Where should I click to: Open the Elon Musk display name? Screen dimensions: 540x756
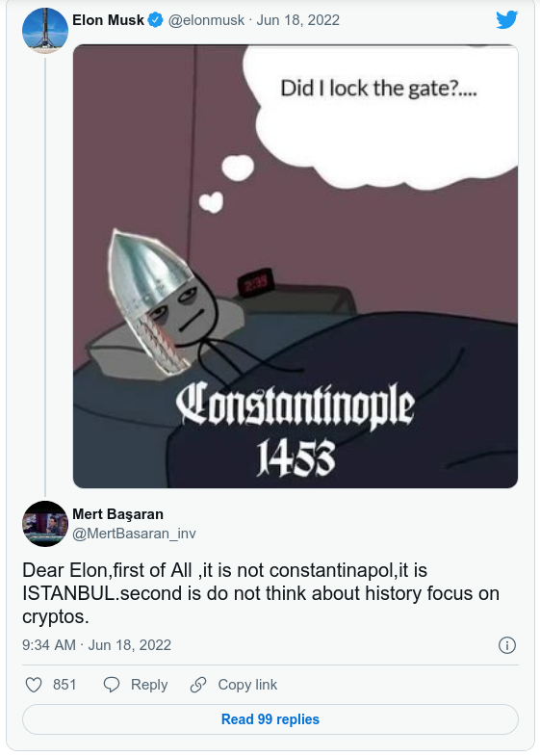click(x=108, y=20)
